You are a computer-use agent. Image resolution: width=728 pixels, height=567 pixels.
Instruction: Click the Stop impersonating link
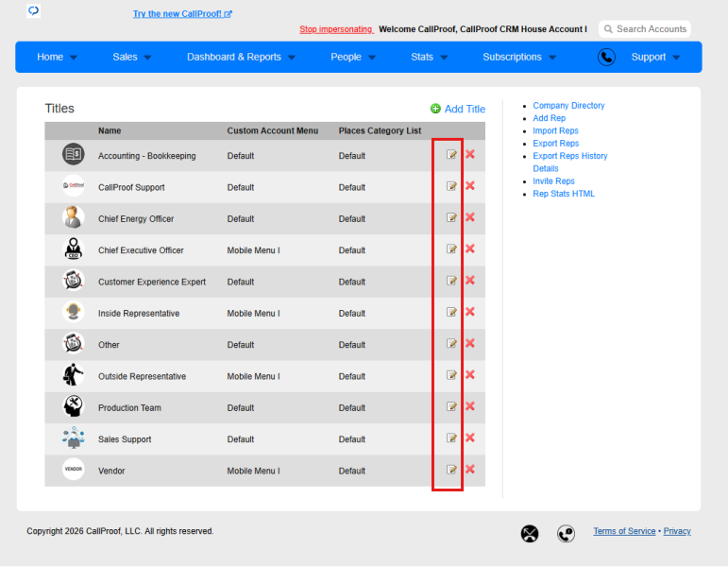pos(336,29)
